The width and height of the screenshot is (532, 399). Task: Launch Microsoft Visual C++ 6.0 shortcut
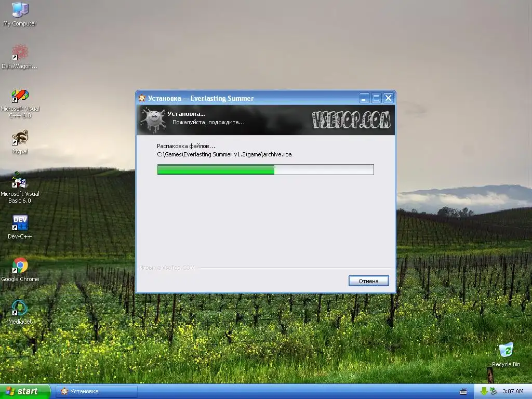(20, 103)
